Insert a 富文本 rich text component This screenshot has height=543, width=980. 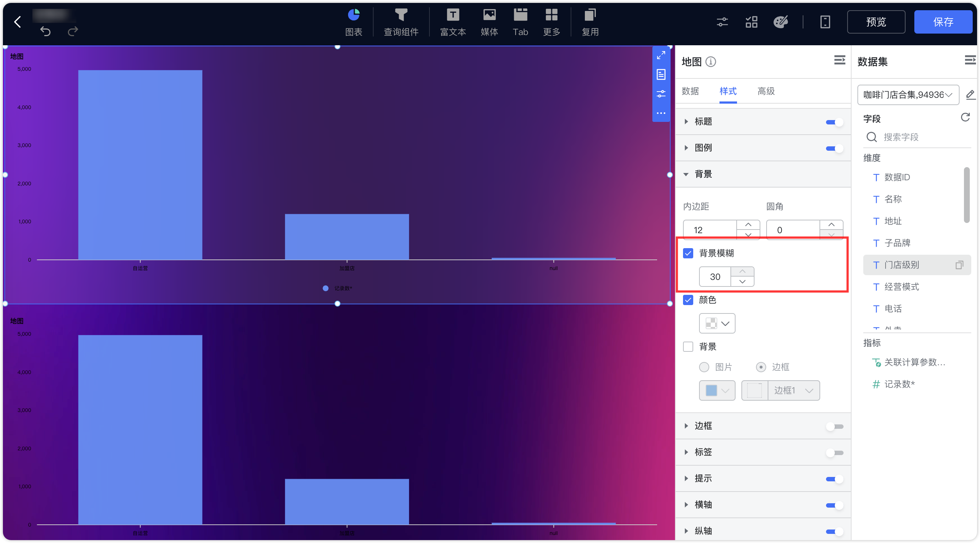452,15
